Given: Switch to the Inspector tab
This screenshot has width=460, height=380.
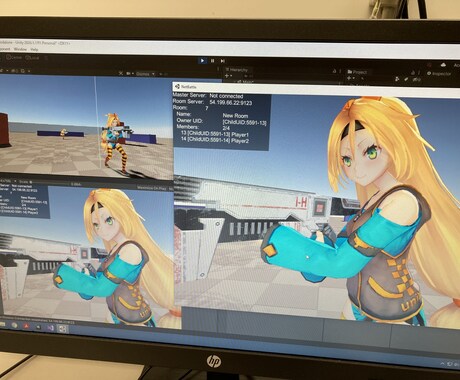Looking at the screenshot, I should [439, 74].
